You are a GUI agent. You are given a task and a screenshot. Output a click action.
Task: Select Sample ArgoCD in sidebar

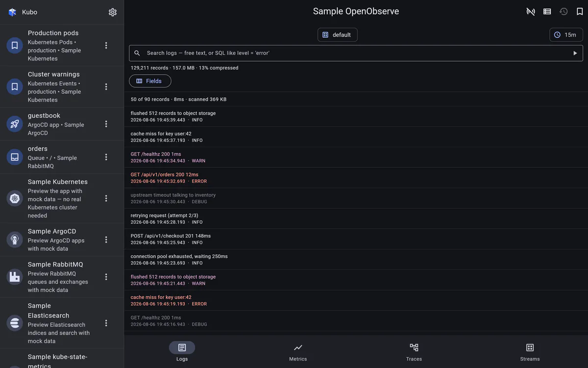pos(62,239)
